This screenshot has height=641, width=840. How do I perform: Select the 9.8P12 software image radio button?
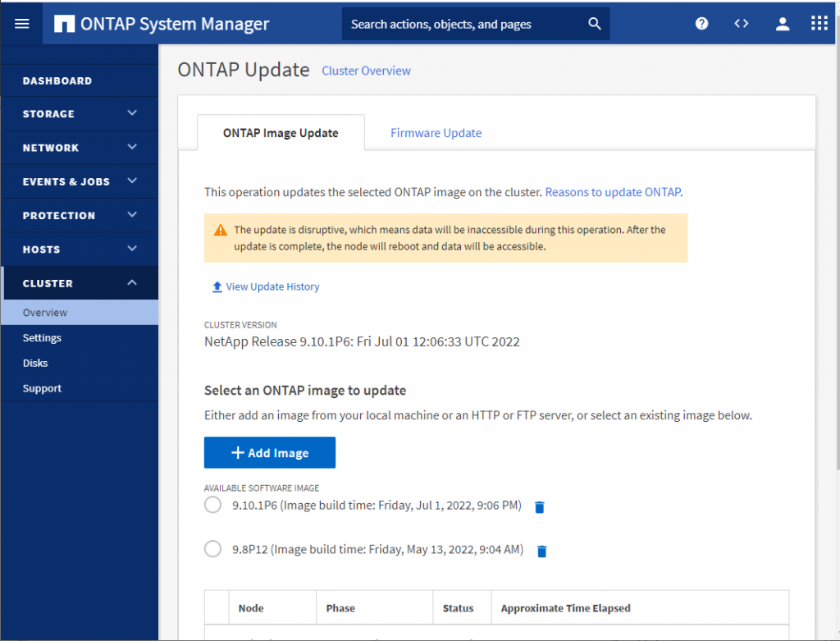click(x=212, y=549)
